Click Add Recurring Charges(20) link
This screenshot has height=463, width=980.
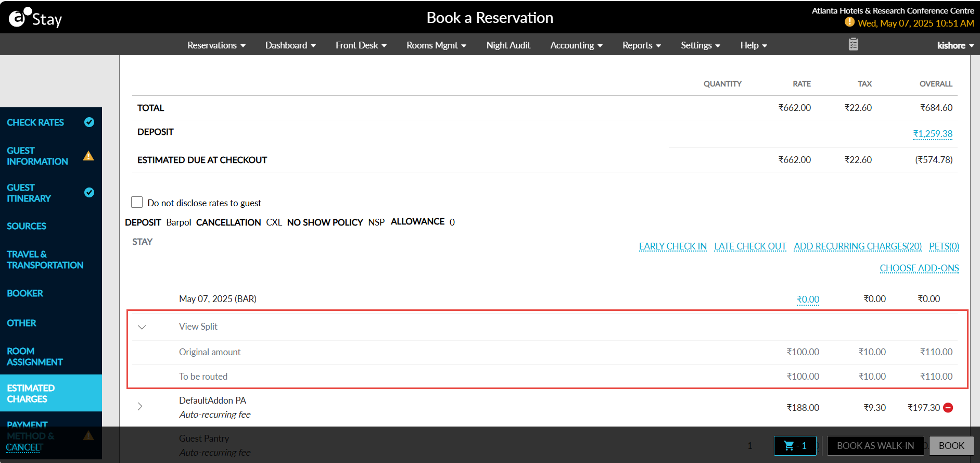(x=858, y=246)
